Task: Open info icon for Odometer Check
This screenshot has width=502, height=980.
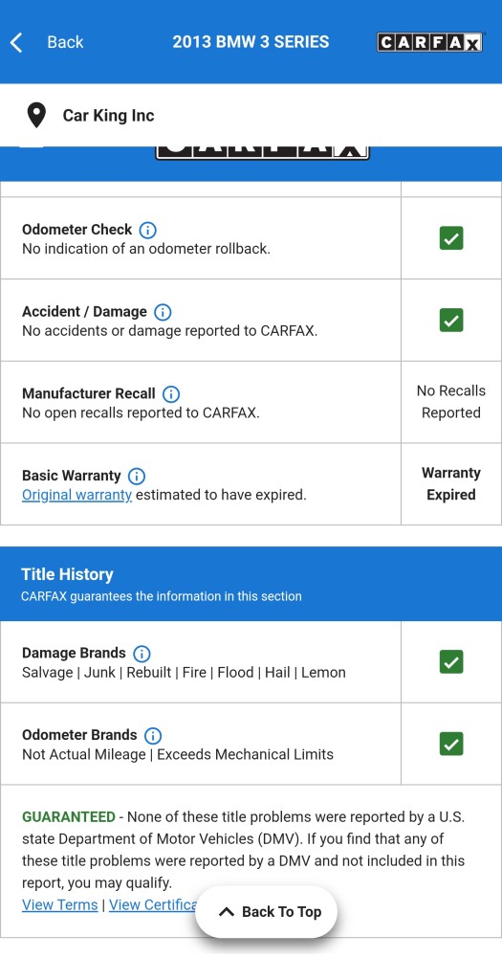Action: [x=147, y=230]
